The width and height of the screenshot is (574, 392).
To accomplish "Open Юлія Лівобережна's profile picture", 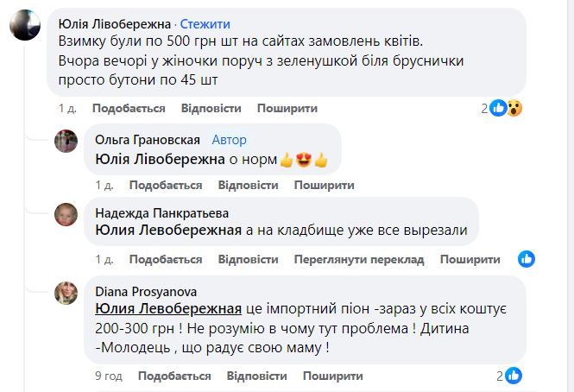I will [x=24, y=27].
